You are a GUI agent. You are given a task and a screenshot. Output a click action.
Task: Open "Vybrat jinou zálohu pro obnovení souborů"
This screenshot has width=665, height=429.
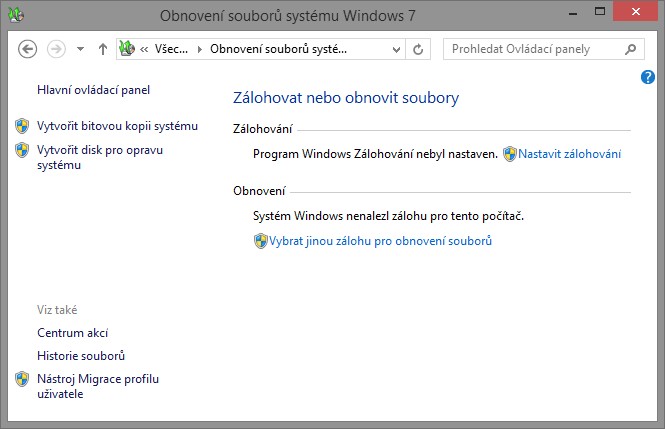click(x=380, y=241)
